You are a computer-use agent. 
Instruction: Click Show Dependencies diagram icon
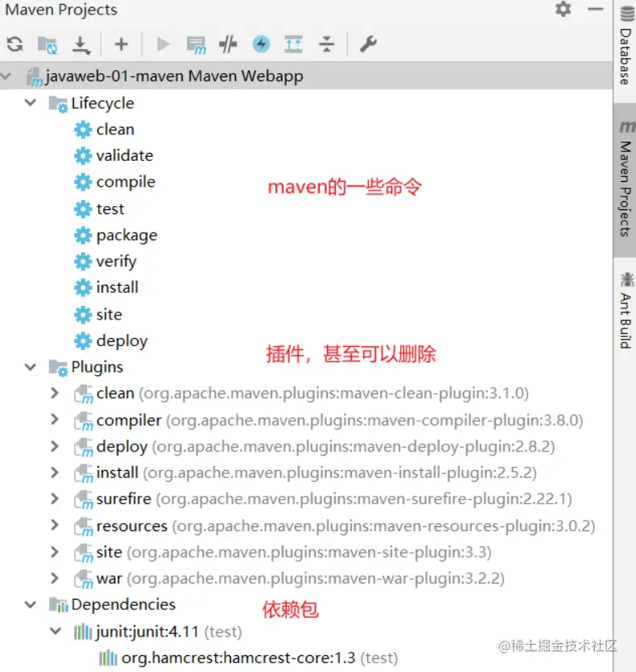point(294,44)
